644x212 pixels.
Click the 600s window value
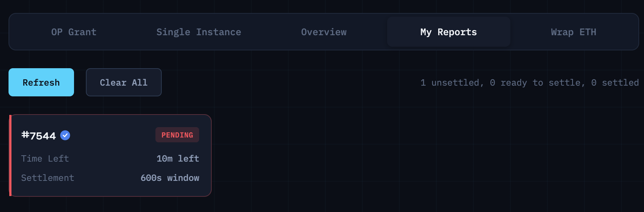(x=170, y=178)
